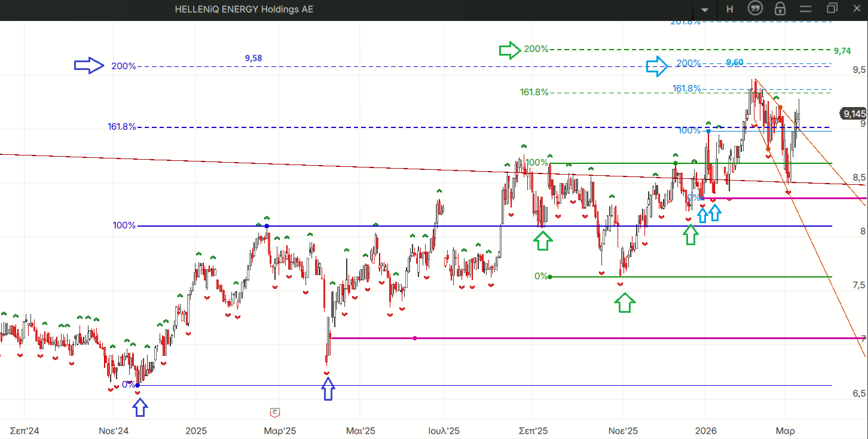Select the dark blue 9,58 price label
The height and width of the screenshot is (439, 868).
point(253,58)
